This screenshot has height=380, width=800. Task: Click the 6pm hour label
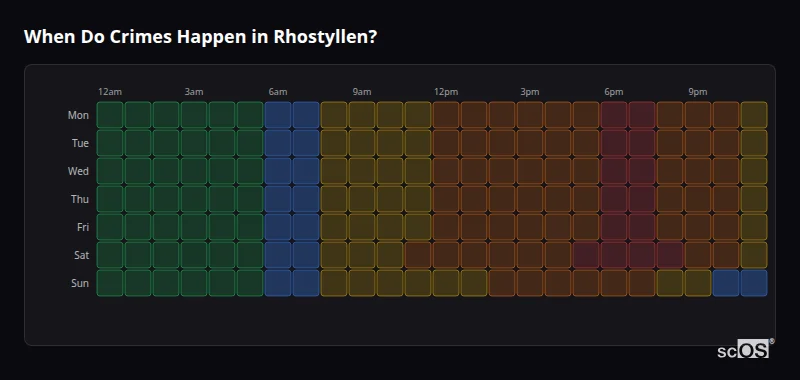click(x=614, y=92)
